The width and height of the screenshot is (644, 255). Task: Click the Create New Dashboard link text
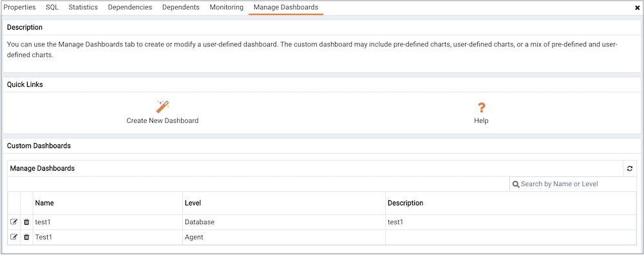[x=163, y=120]
